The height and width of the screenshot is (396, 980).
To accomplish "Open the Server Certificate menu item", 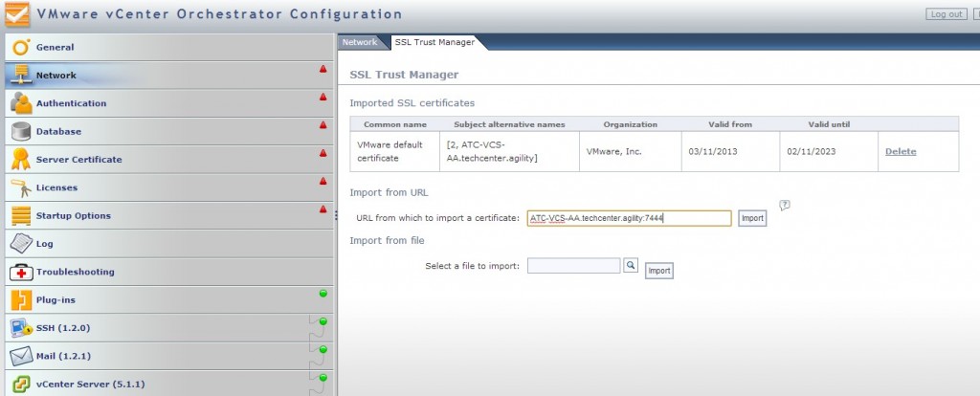I will click(x=168, y=160).
